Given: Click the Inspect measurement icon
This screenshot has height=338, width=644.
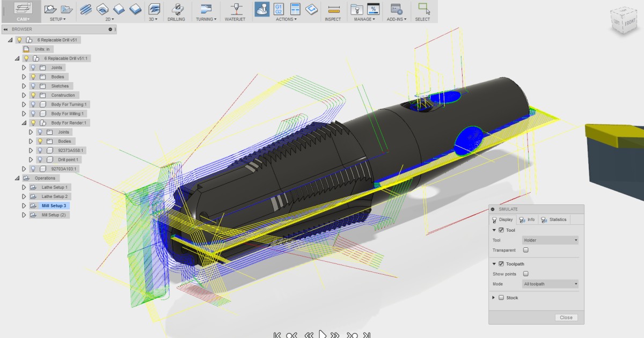Looking at the screenshot, I should point(333,8).
